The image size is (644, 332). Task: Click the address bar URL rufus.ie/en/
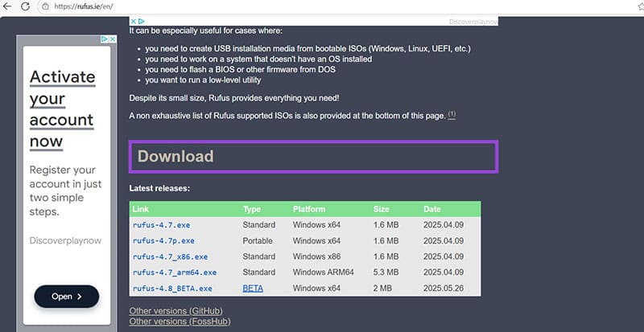84,6
